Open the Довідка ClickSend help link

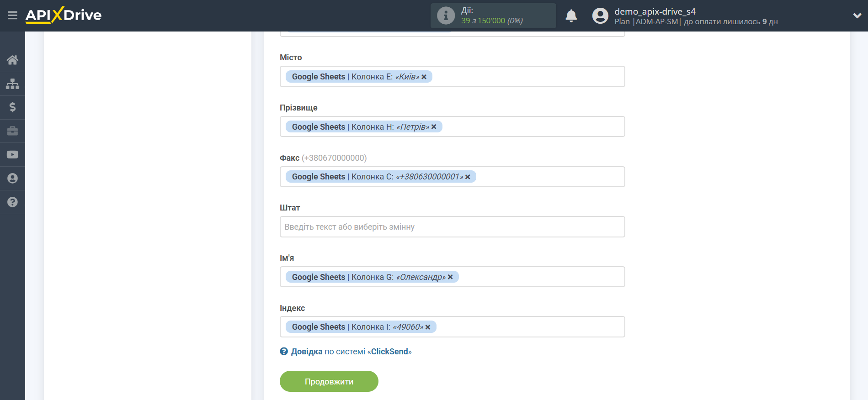click(x=351, y=352)
